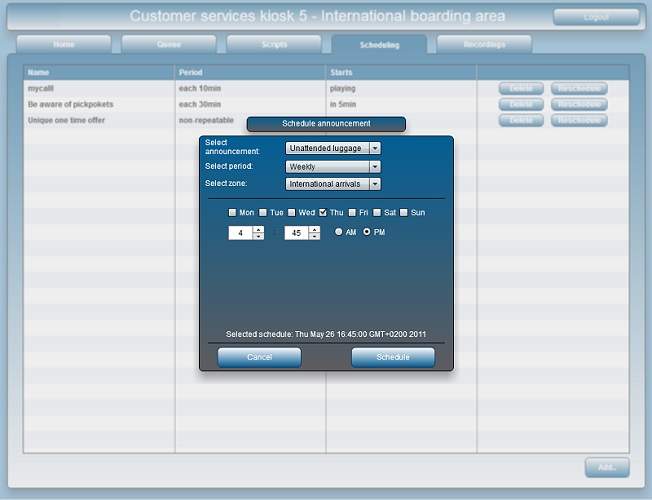Screen dimensions: 652x500
Task: Open the Unattended luggage announcement dropdown
Action: coord(333,148)
